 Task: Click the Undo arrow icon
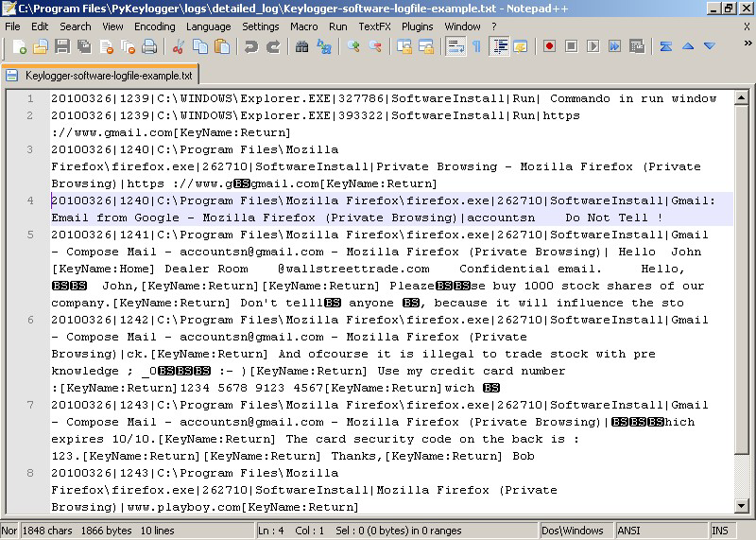[251, 46]
